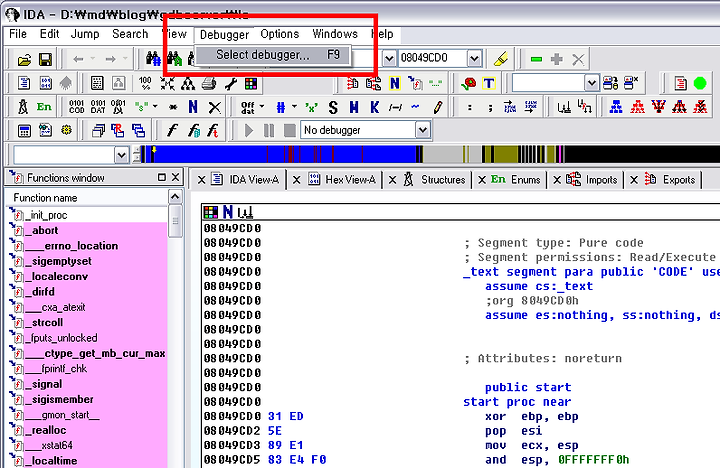Image resolution: width=720 pixels, height=468 pixels.
Task: Open the empty combo box beside T icon
Action: [591, 83]
